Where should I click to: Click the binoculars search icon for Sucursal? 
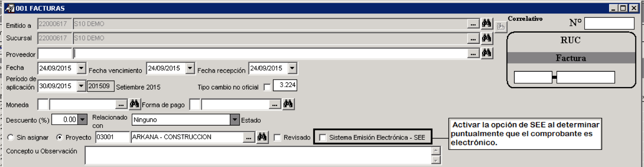tap(486, 38)
